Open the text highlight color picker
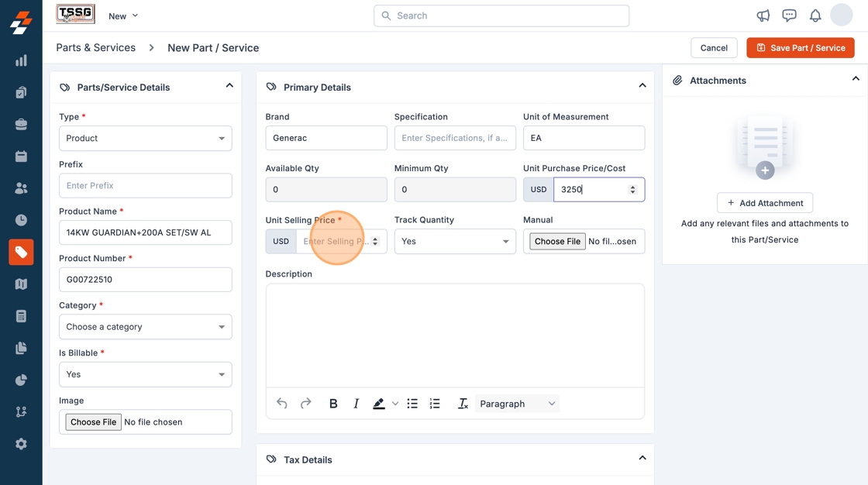 click(x=394, y=404)
